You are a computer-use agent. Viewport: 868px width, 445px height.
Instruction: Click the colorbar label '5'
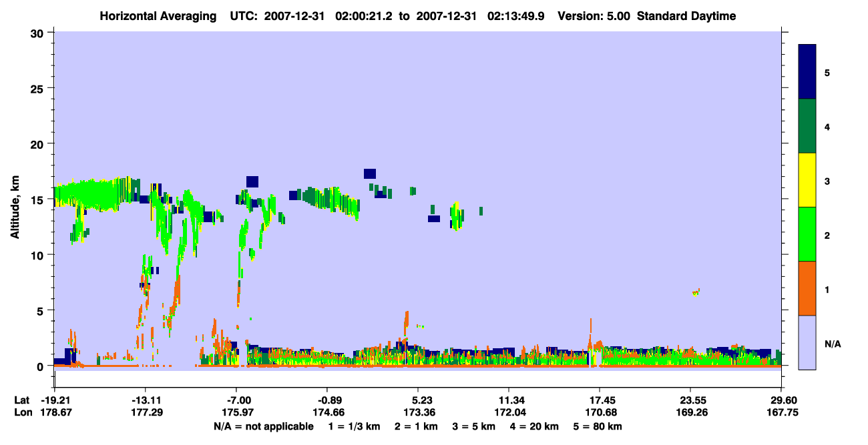click(x=827, y=72)
